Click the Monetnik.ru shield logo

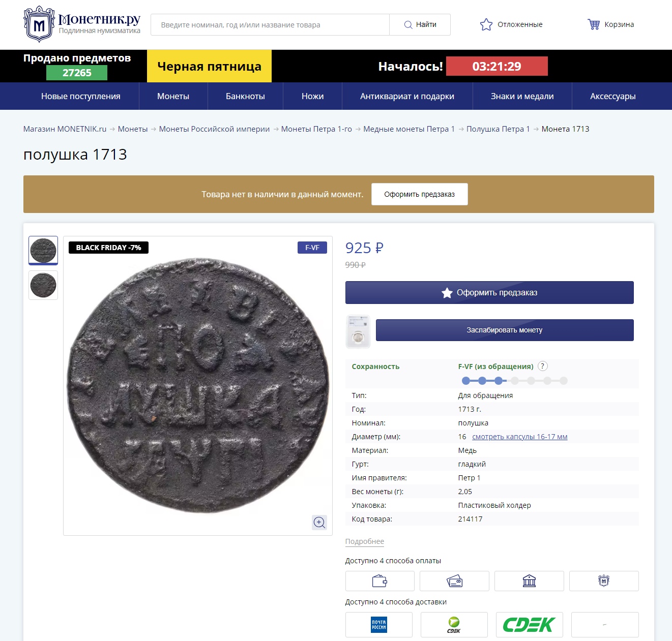coord(39,24)
